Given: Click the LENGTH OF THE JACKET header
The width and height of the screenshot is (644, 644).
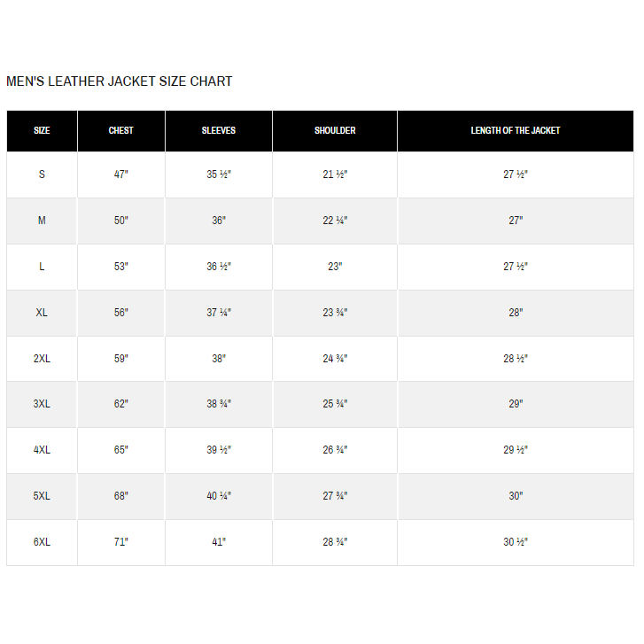Looking at the screenshot, I should click(516, 130).
